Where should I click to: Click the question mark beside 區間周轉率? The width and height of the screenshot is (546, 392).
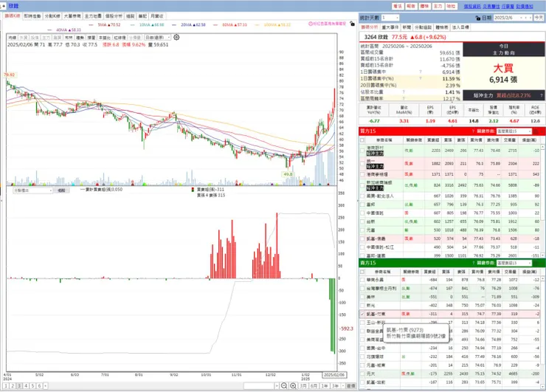(x=404, y=99)
